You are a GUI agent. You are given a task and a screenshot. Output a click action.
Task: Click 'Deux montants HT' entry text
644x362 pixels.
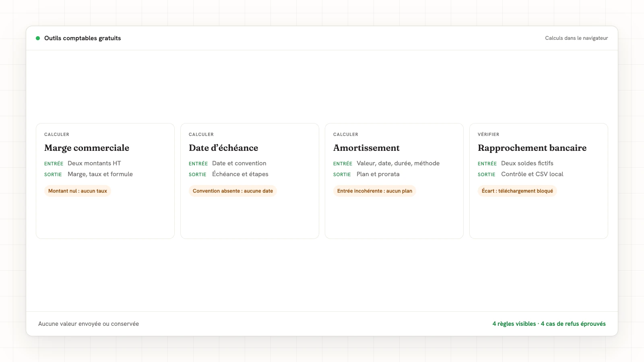coord(94,163)
